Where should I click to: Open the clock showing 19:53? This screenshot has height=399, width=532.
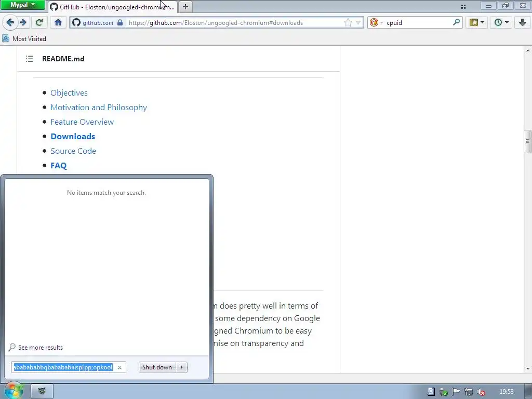pyautogui.click(x=506, y=392)
